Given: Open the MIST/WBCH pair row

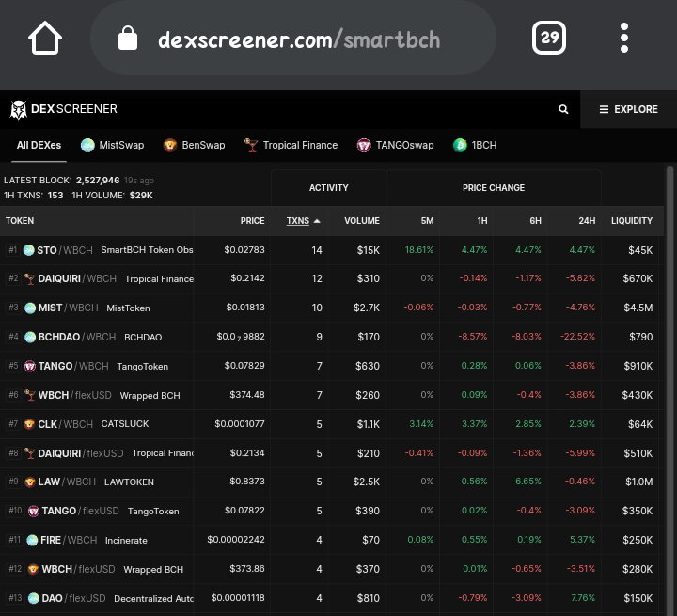Looking at the screenshot, I should (332, 308).
